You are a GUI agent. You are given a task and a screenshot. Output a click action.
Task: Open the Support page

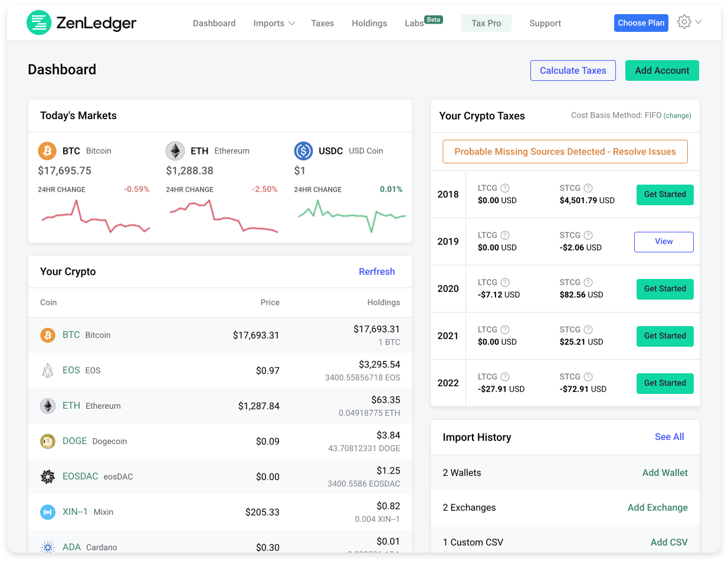pyautogui.click(x=545, y=23)
